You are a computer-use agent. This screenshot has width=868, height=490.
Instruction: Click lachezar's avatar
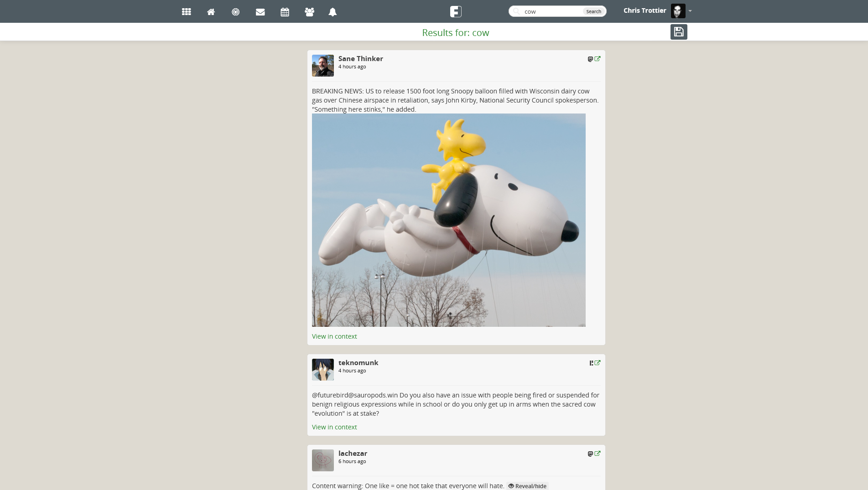pos(323,460)
